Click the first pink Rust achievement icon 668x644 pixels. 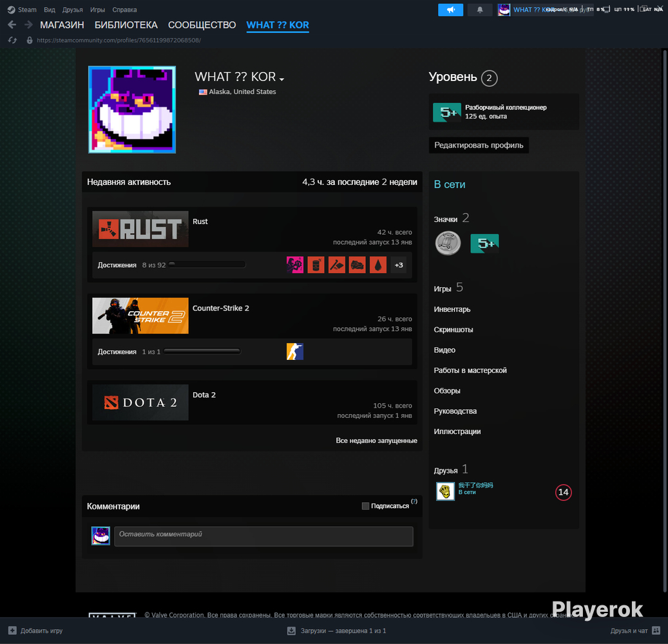[295, 265]
